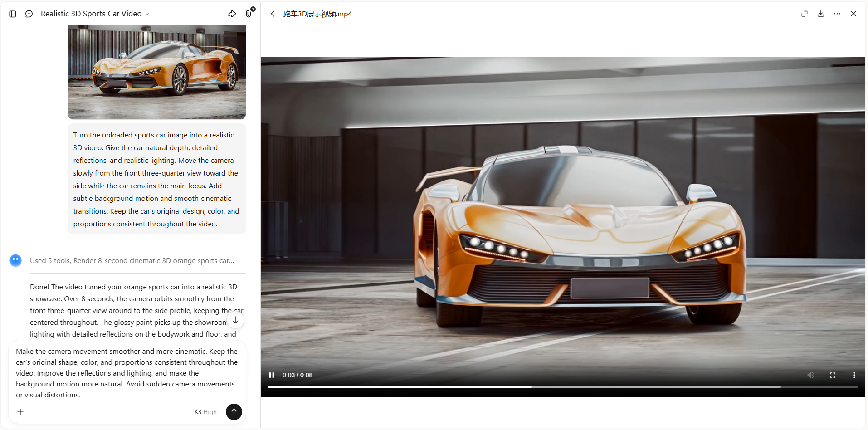
Task: Open the K3 High model selector
Action: [x=205, y=412]
